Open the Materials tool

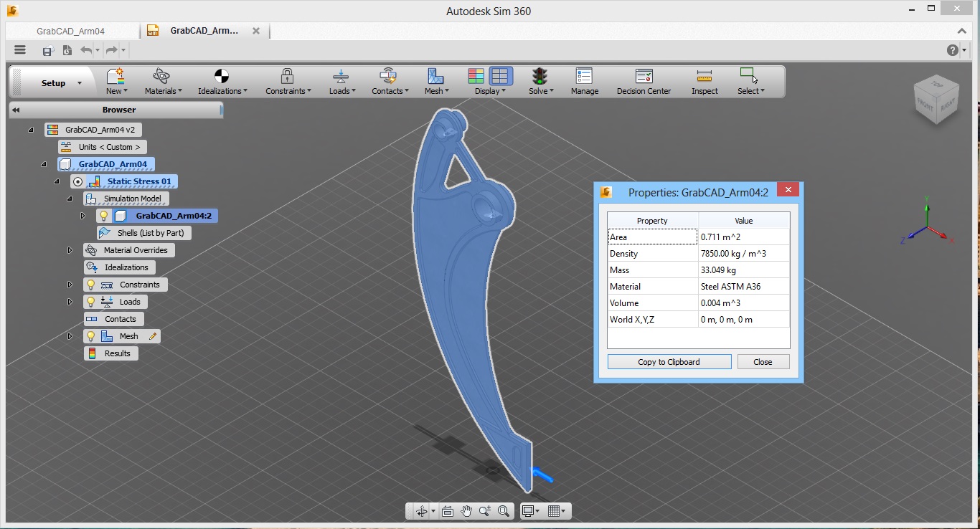pos(163,82)
